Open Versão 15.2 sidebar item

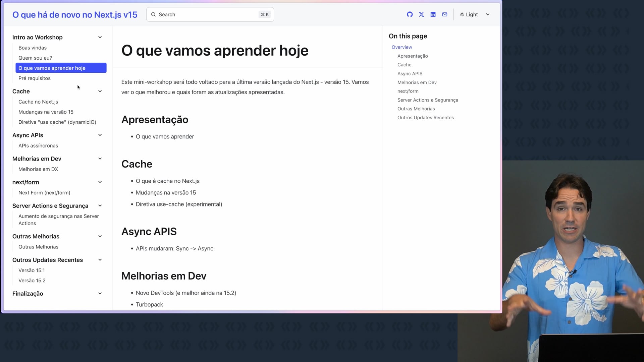[x=32, y=281]
